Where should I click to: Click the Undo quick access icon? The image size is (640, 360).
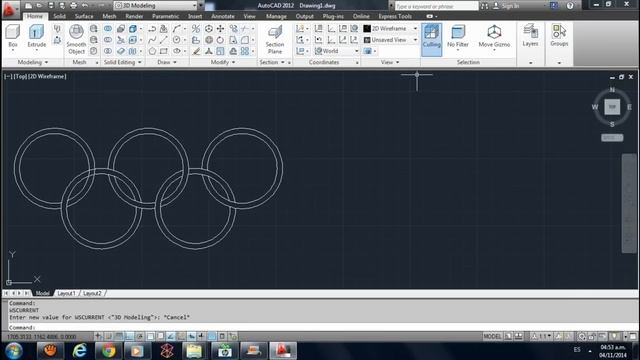click(x=84, y=6)
